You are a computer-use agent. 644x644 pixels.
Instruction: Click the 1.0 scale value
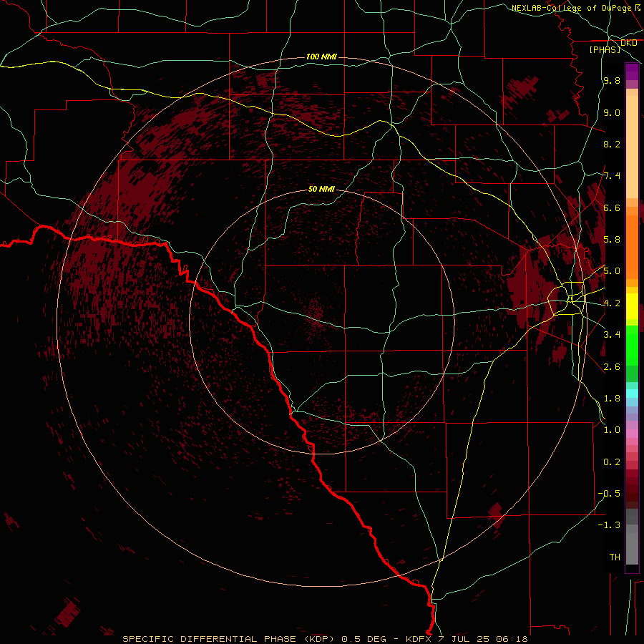pos(612,429)
